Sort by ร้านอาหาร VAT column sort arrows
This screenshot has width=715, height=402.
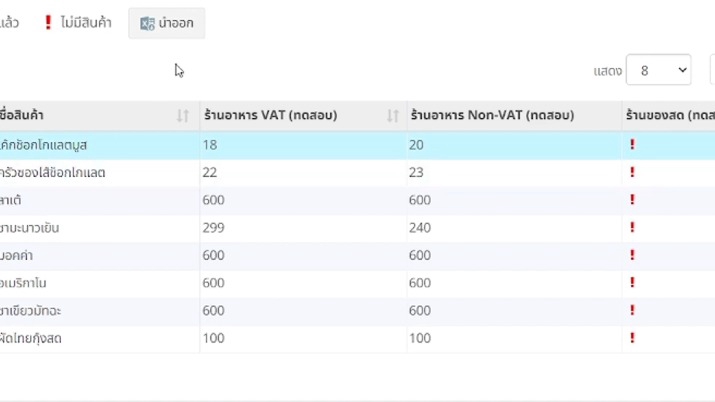pyautogui.click(x=392, y=116)
